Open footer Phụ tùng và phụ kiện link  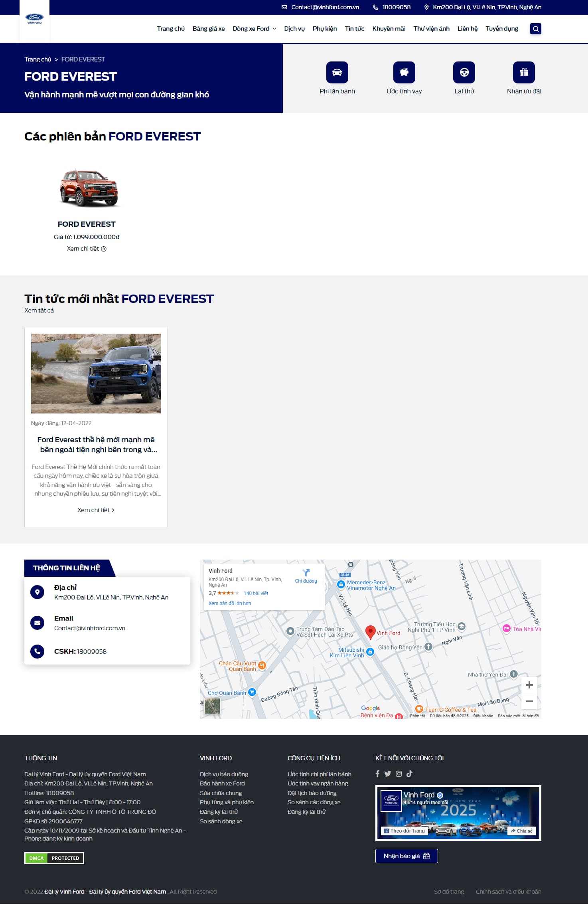(x=227, y=802)
